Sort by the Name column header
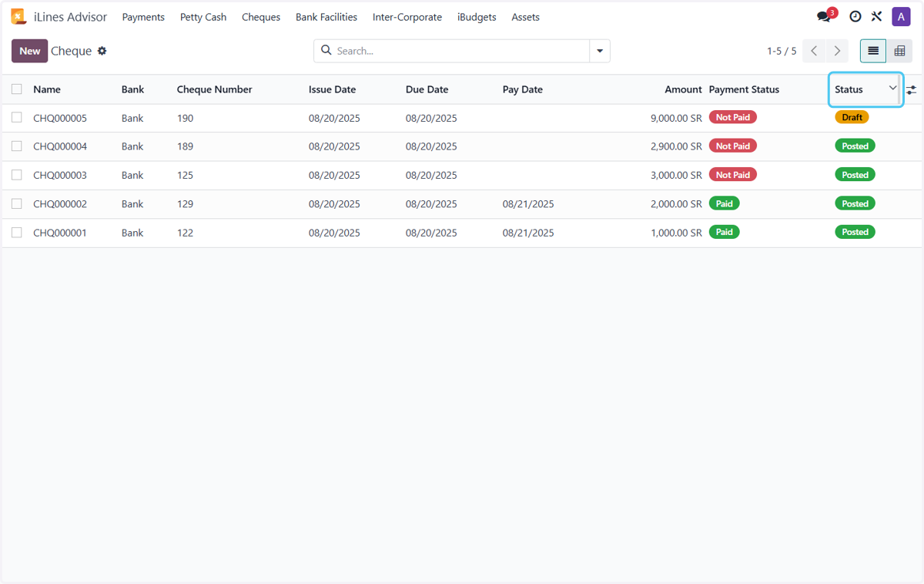Image resolution: width=924 pixels, height=584 pixels. tap(47, 89)
